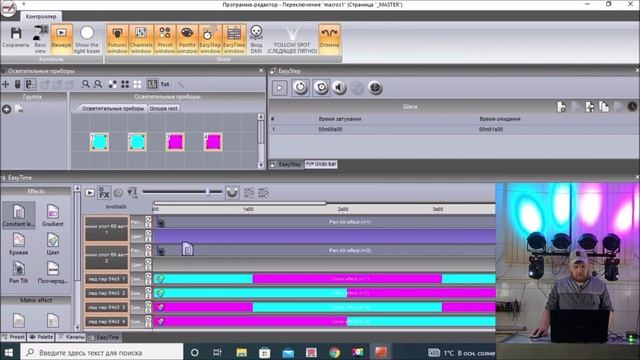Click the EasyTime zoom slider handle
640x360 pixels.
coord(207,191)
